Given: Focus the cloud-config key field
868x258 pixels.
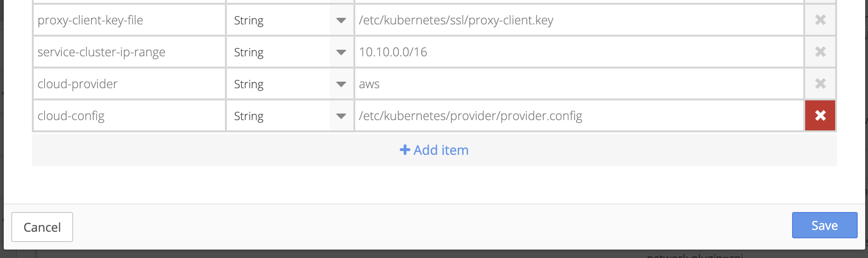Looking at the screenshot, I should tap(129, 115).
